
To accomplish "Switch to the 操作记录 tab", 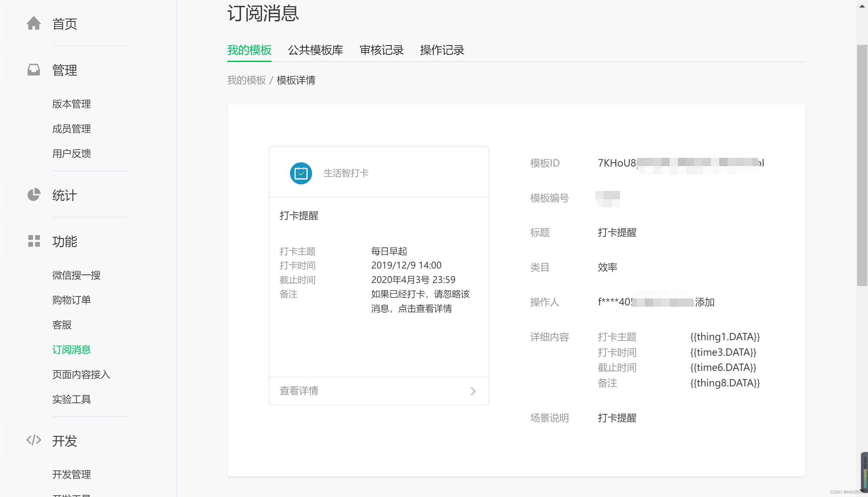I will pyautogui.click(x=442, y=50).
